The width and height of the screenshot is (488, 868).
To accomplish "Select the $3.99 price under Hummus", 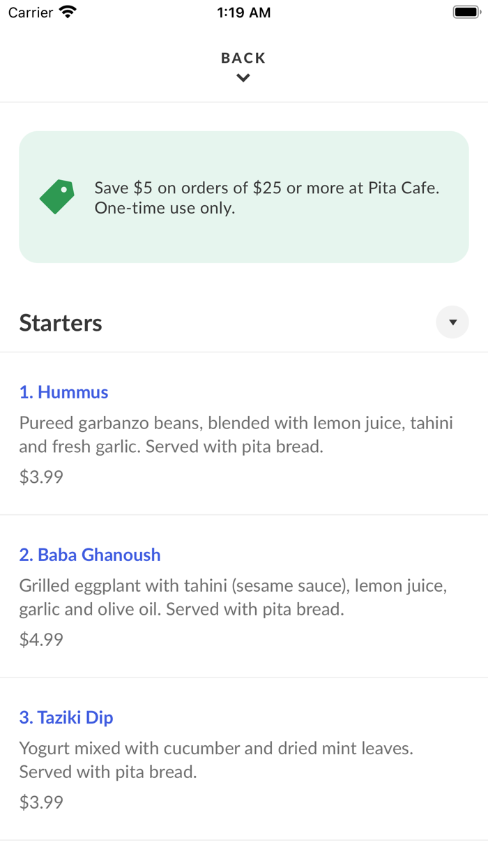I will coord(40,476).
